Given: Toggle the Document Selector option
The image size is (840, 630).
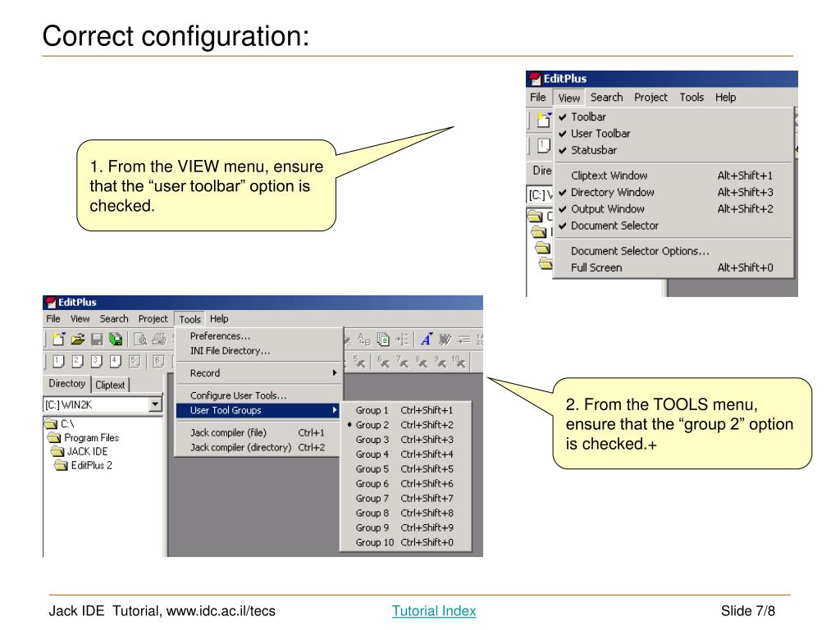Looking at the screenshot, I should (x=673, y=226).
